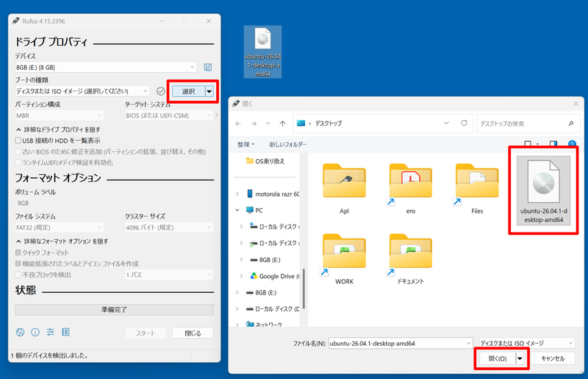Select ubuntu-26.04.1-desktop-amd64 file in dialog
The image size is (588, 379).
point(543,191)
